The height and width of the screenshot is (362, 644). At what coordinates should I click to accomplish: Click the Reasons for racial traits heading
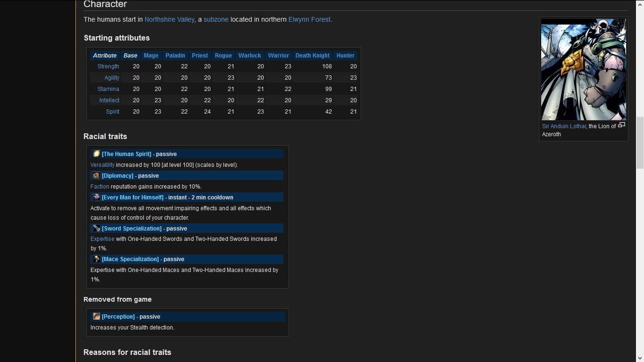(x=127, y=352)
